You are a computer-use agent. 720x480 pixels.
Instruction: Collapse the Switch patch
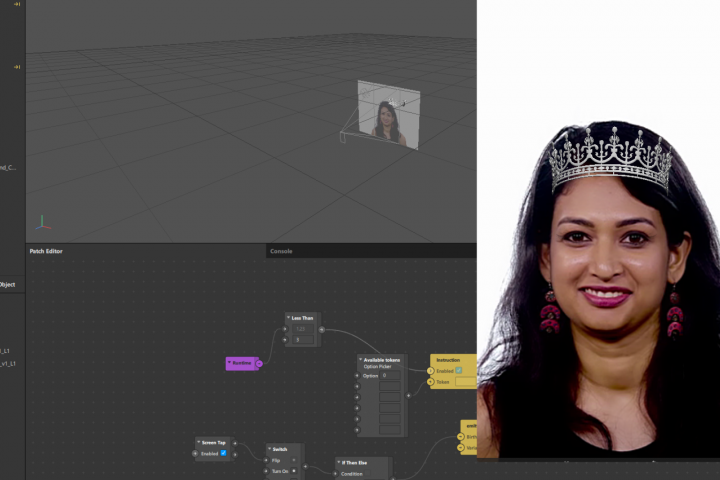pos(270,449)
